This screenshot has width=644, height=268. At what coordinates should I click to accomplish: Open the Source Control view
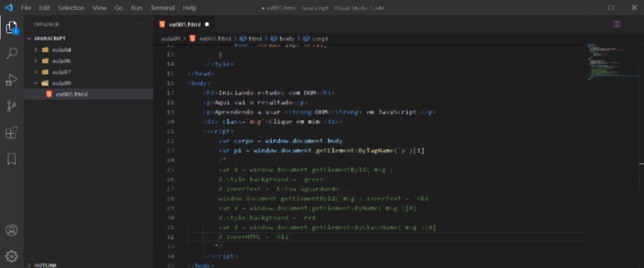click(x=12, y=106)
